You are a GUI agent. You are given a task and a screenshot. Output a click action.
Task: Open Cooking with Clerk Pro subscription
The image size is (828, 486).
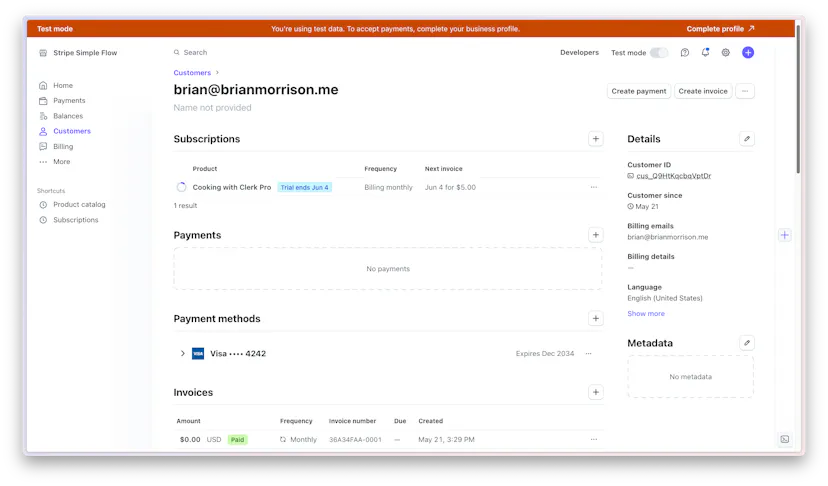pos(231,188)
